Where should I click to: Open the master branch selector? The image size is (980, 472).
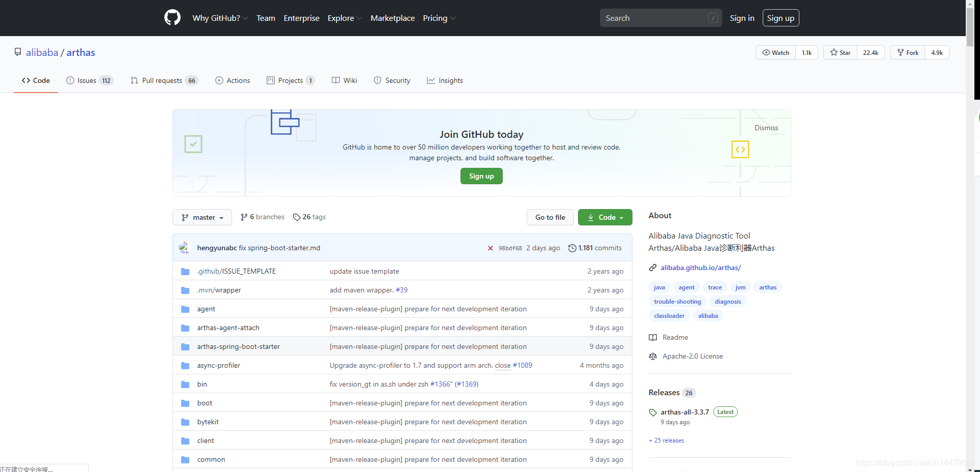click(202, 217)
